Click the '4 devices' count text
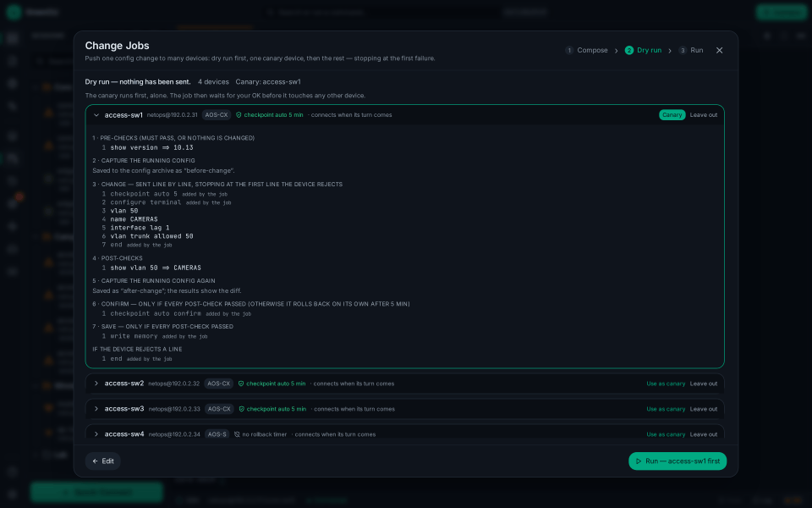The width and height of the screenshot is (812, 508). coord(213,82)
